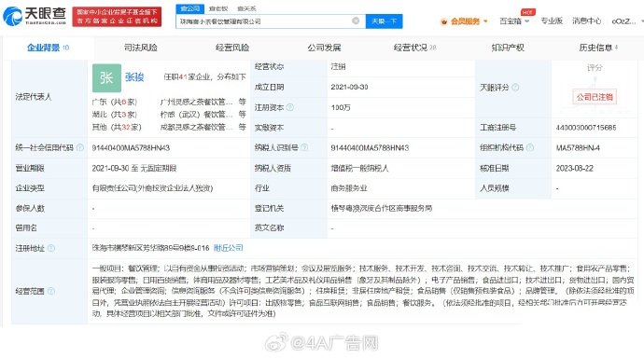This screenshot has width=644, height=358.
Task: Click the 商务服务业 industry value
Action: 349,188
